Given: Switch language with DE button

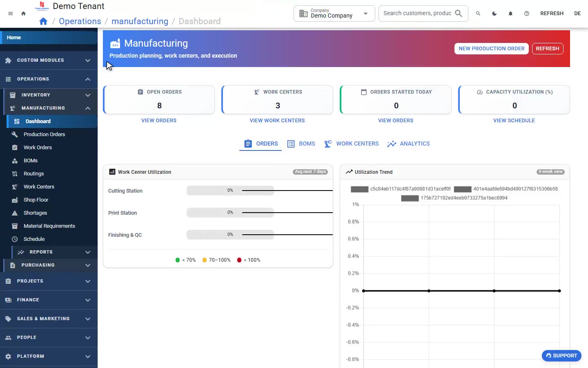Looking at the screenshot, I should pos(577,13).
